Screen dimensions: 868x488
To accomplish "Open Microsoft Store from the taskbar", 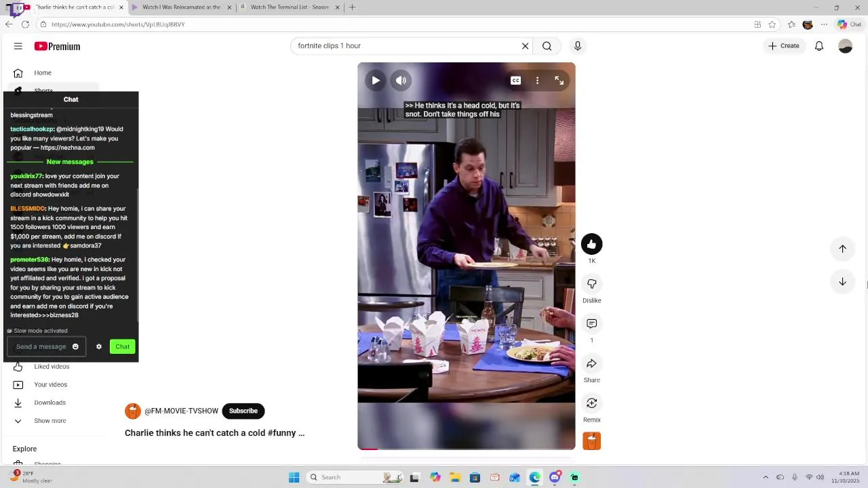I will pyautogui.click(x=475, y=477).
